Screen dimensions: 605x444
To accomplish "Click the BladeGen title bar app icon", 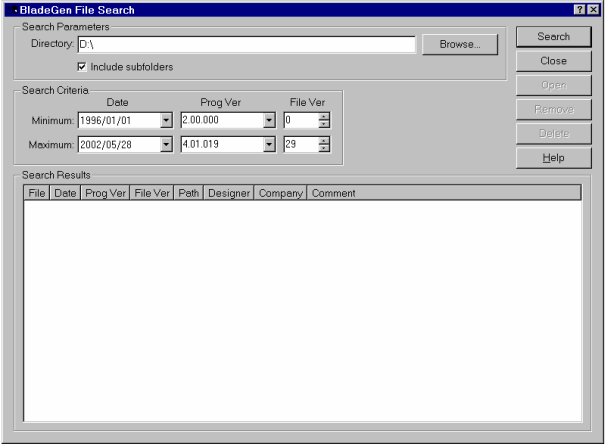I will 7,9.
